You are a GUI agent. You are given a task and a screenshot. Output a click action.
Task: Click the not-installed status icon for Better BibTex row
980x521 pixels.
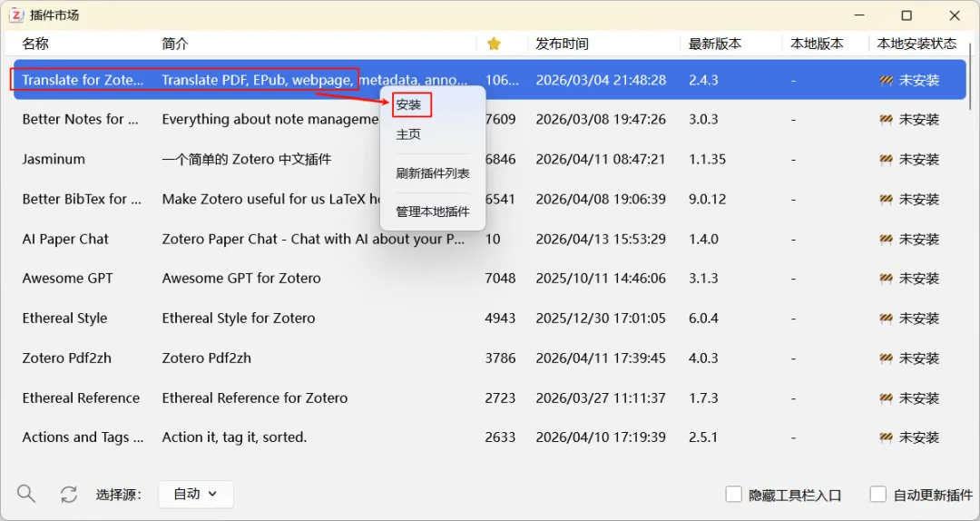point(886,200)
